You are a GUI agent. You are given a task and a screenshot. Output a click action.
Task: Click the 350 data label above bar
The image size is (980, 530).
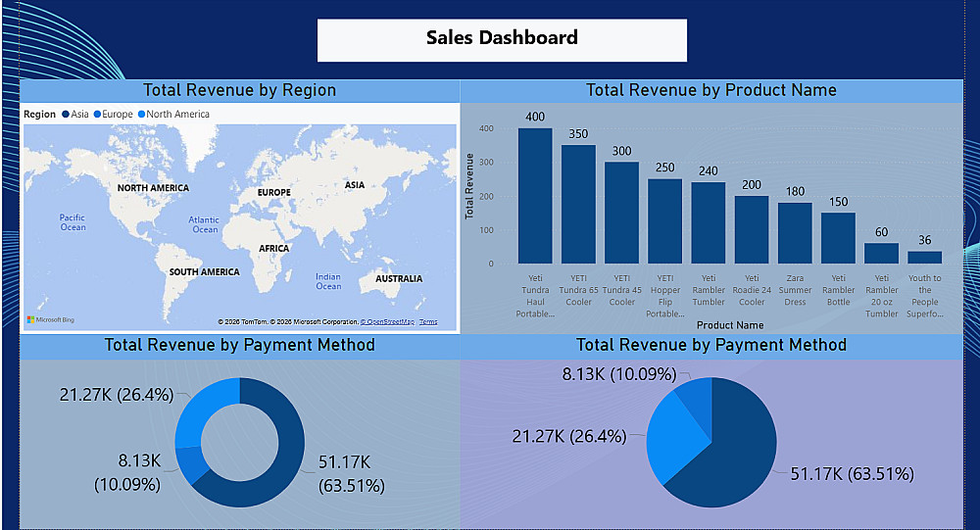(578, 134)
